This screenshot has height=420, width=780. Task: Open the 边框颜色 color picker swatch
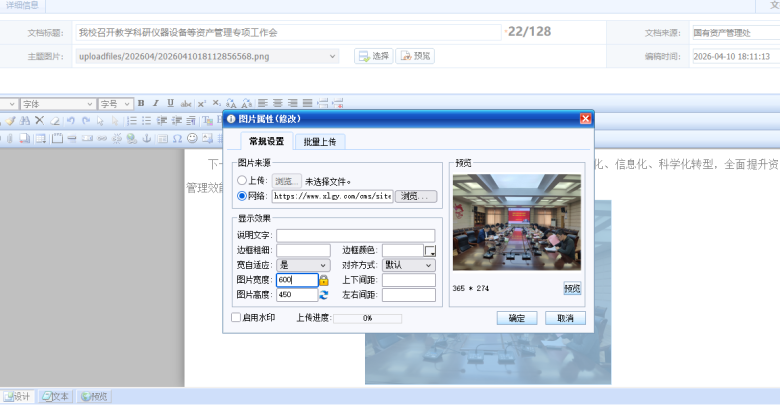coord(431,251)
